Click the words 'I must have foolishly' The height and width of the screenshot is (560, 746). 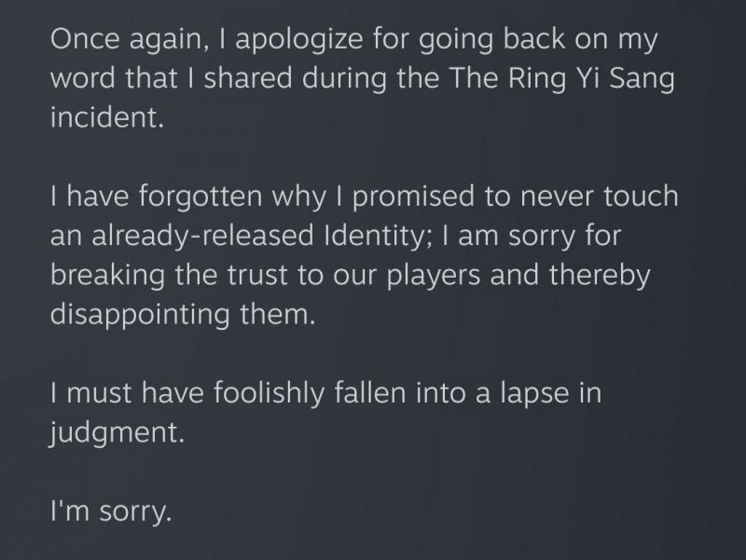click(187, 393)
